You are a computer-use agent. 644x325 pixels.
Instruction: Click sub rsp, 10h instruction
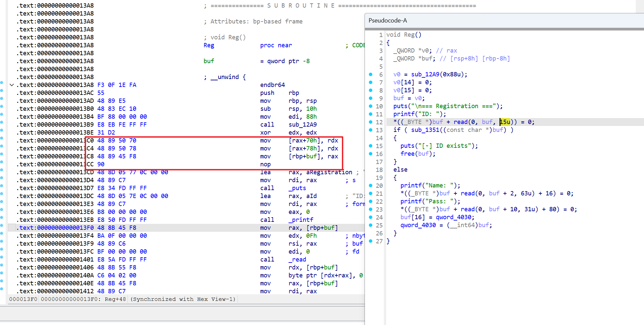[x=288, y=109]
